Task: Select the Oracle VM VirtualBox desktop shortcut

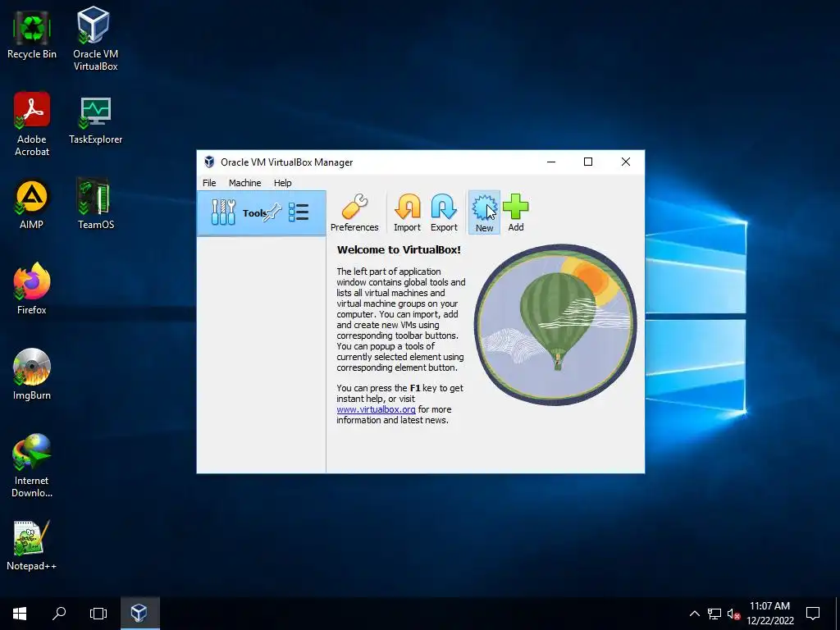Action: point(95,39)
